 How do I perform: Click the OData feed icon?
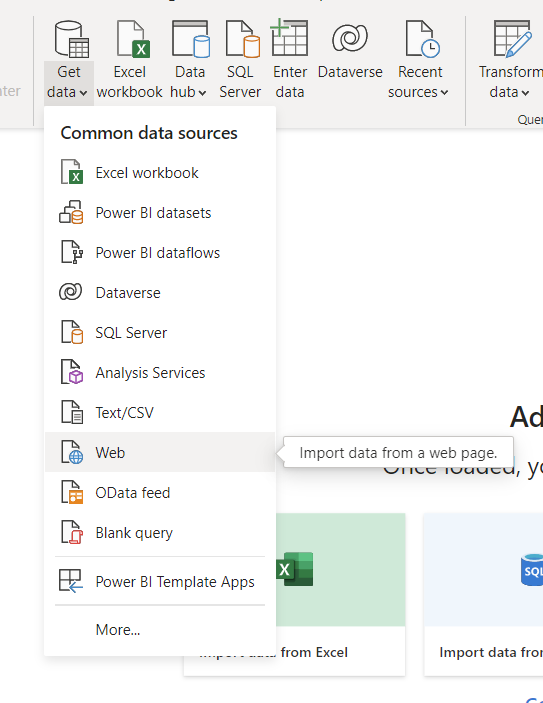coord(72,492)
